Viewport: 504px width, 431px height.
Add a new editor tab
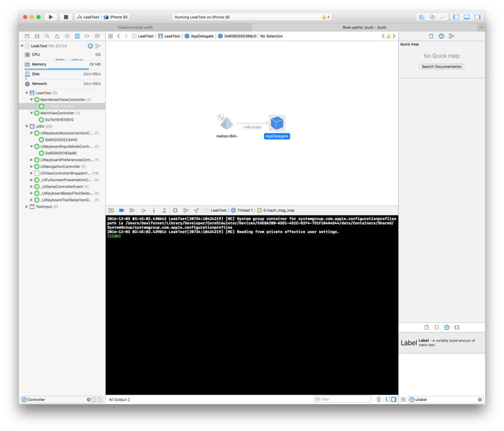[x=481, y=28]
